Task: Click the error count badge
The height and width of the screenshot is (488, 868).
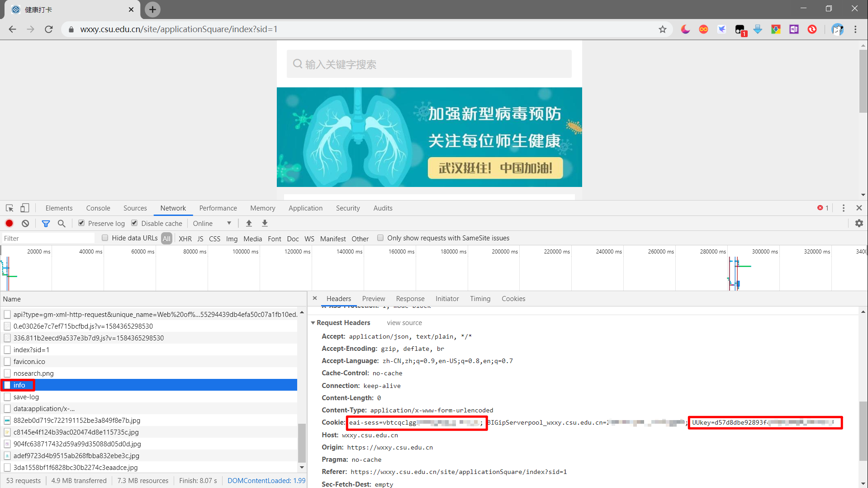Action: click(x=823, y=208)
